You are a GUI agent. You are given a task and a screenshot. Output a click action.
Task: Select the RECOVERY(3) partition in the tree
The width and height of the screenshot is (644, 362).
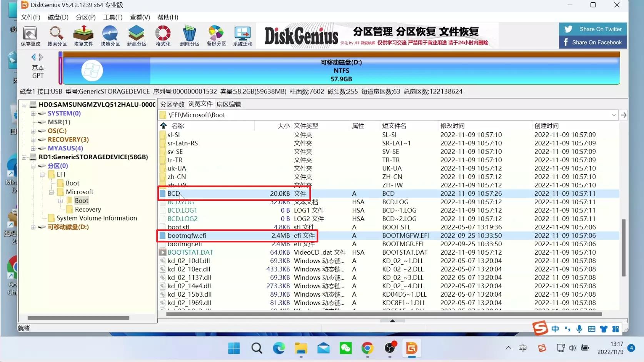pos(68,139)
